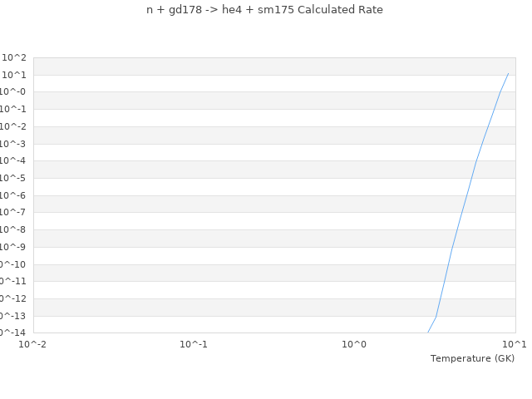Image resolution: width=532 pixels, height=399 pixels.
Task: Click the 10^-14 label on the vertical axis
Action: 12,332
